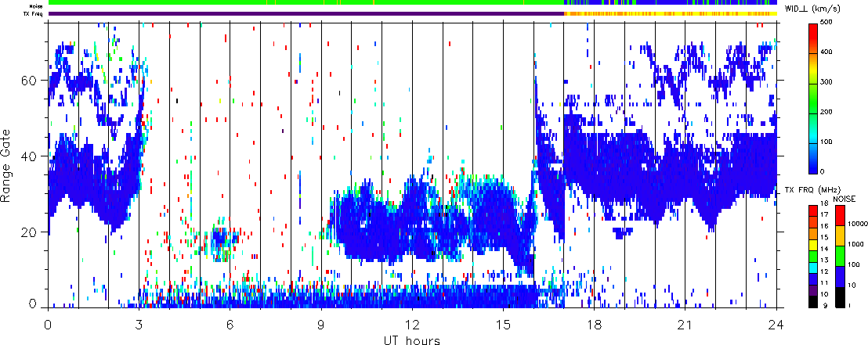Click the 17 label on TX FRQ legend

pyautogui.click(x=825, y=214)
